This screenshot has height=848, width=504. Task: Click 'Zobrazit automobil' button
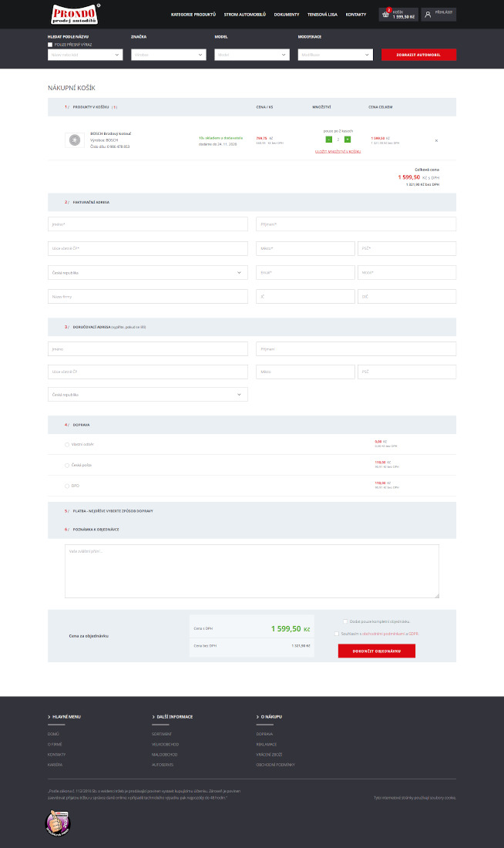tap(418, 55)
